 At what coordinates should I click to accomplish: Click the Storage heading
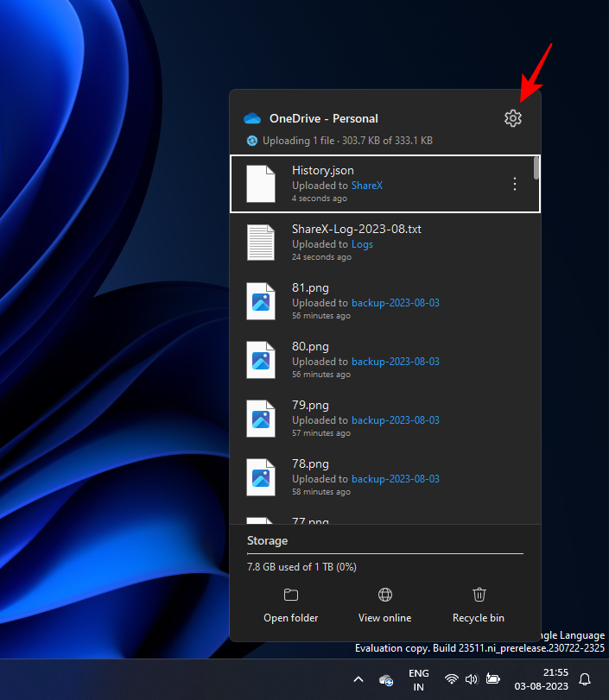[267, 540]
